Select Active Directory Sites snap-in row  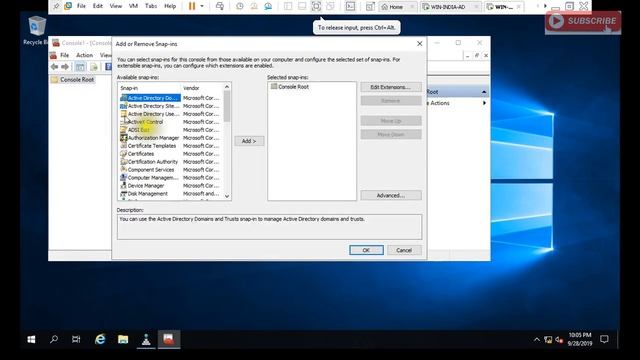(171, 106)
